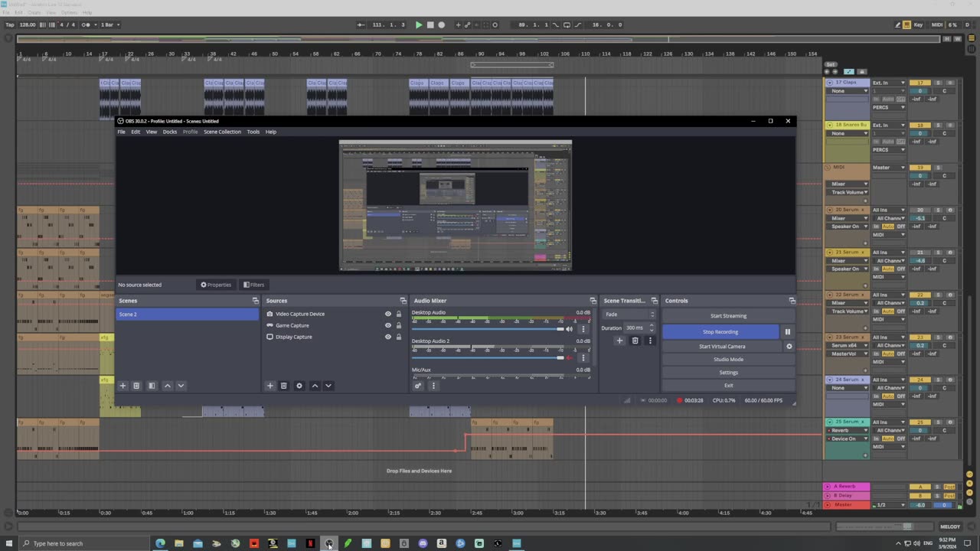Click Ableton play button in transport
The height and width of the screenshot is (551, 980).
(x=419, y=24)
